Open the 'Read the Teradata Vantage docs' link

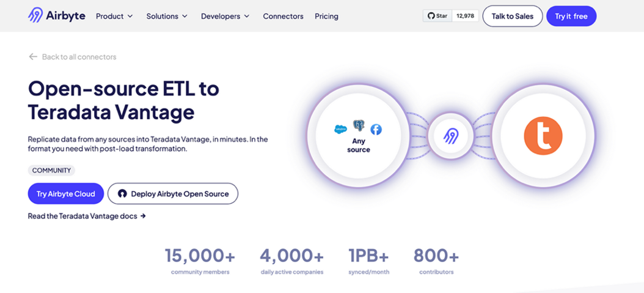(87, 216)
